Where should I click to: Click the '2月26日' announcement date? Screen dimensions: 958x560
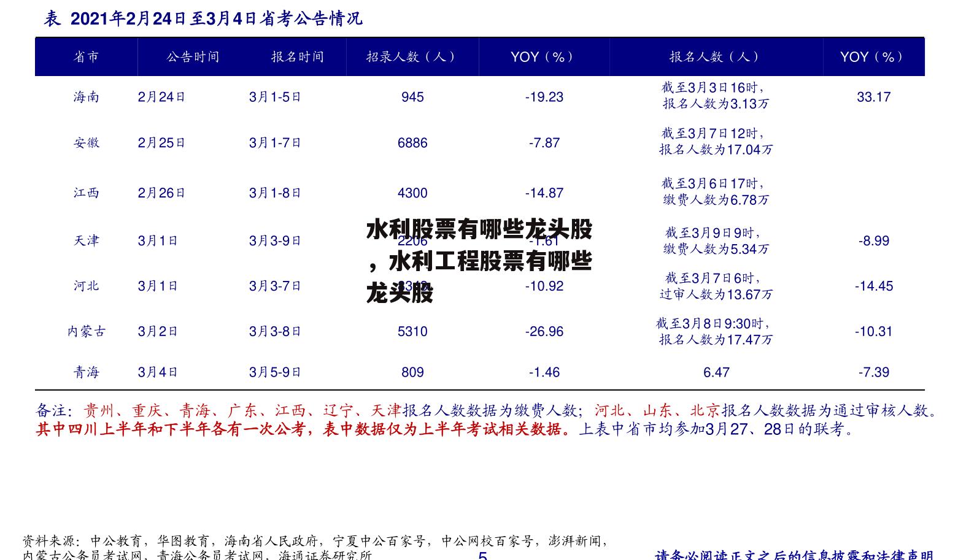(x=161, y=193)
